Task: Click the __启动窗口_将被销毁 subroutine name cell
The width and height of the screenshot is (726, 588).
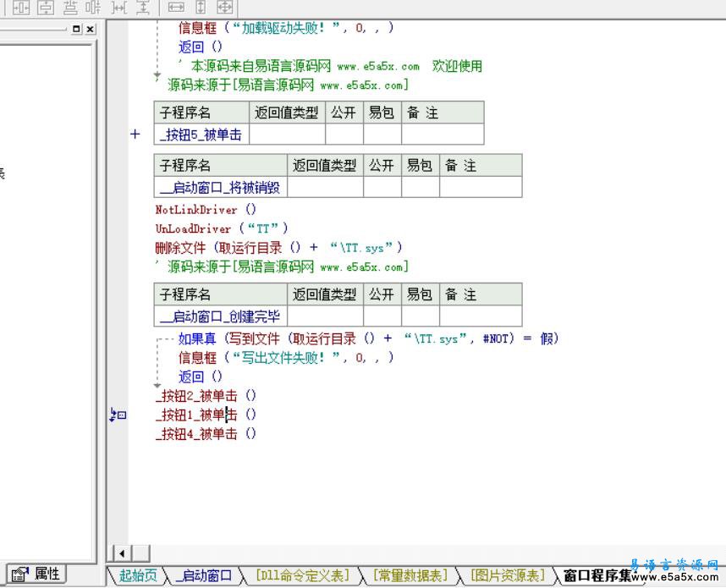Action: tap(221, 188)
